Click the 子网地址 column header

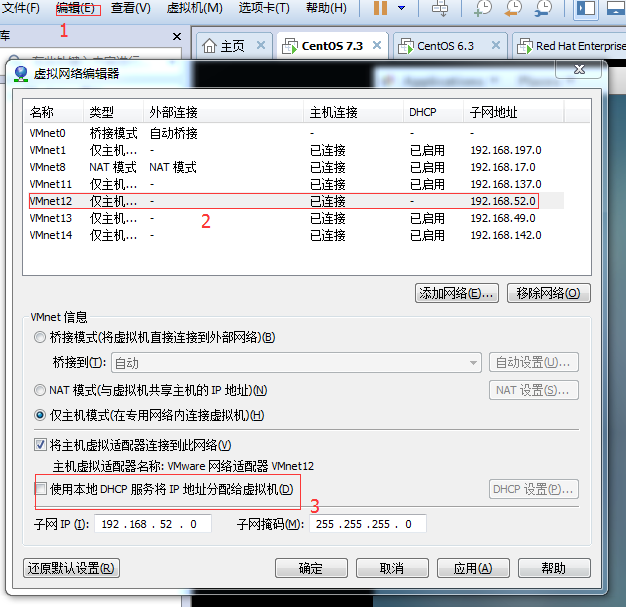tap(514, 112)
